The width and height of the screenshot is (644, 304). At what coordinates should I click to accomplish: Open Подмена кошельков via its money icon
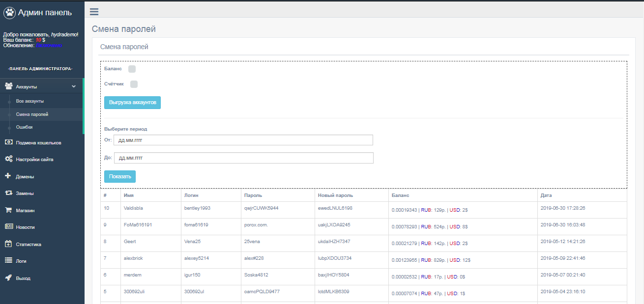point(8,142)
